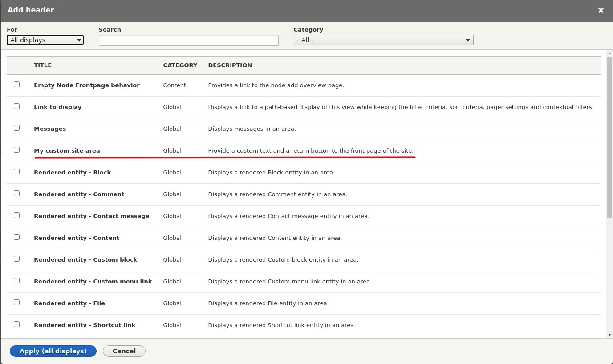Viewport: 613px width, 364px height.
Task: Click 'Rendered entity - Shortcut link' title
Action: click(85, 325)
